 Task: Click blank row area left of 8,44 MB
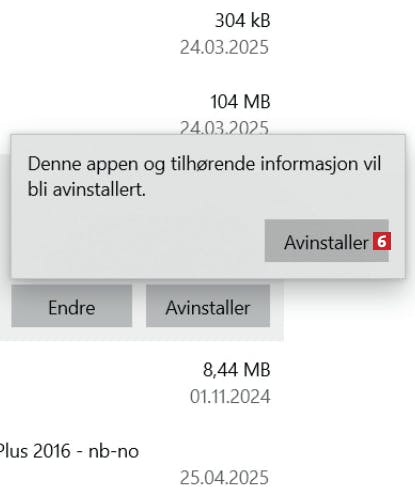[100, 383]
